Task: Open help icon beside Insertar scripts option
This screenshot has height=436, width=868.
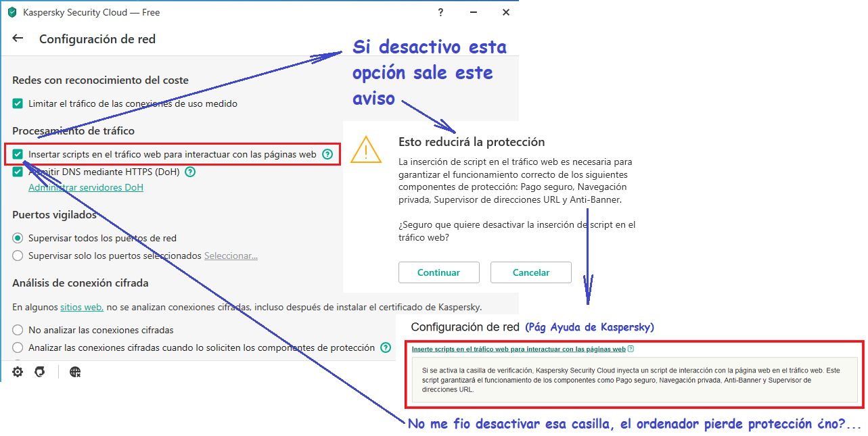Action: point(327,154)
